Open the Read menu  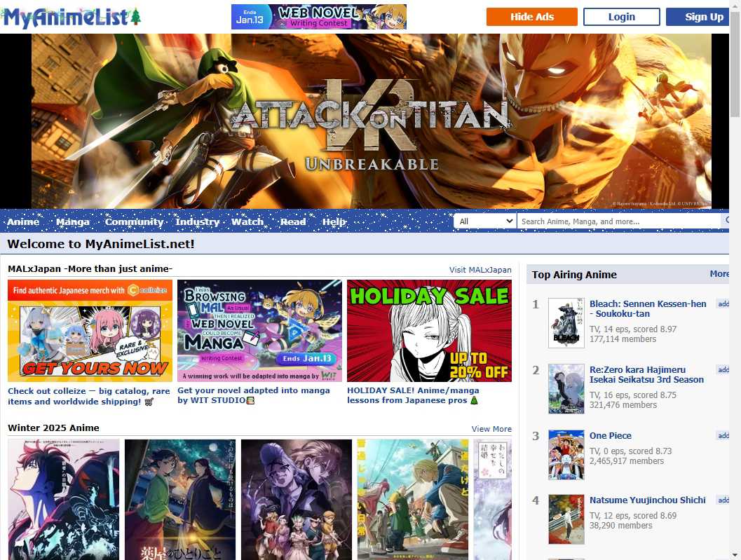point(293,221)
